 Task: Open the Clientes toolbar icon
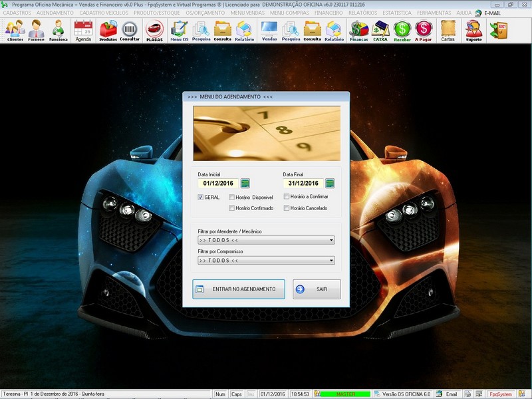(15, 31)
